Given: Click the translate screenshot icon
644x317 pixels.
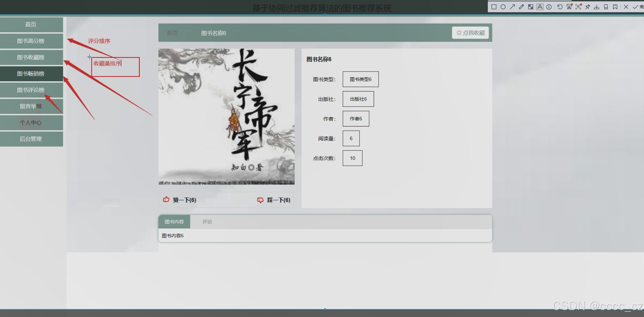Looking at the screenshot, I should (578, 7).
